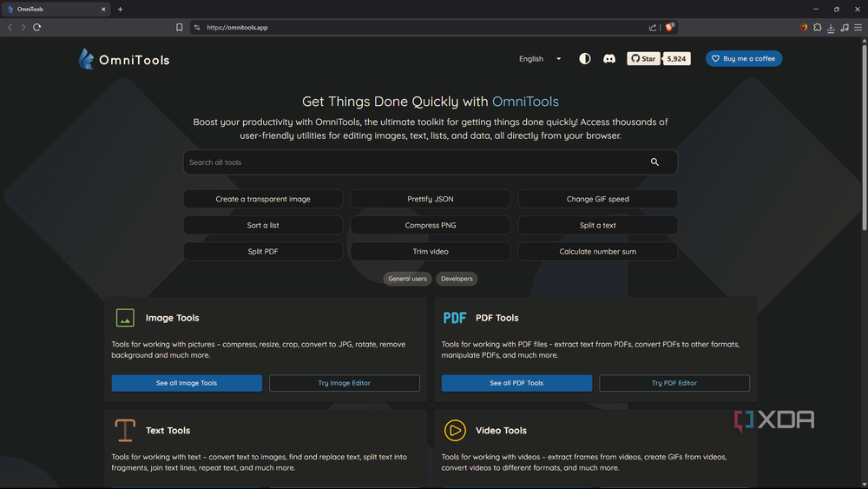Screen dimensions: 868x489
Task: Open the browser downloads icon
Action: pyautogui.click(x=831, y=28)
